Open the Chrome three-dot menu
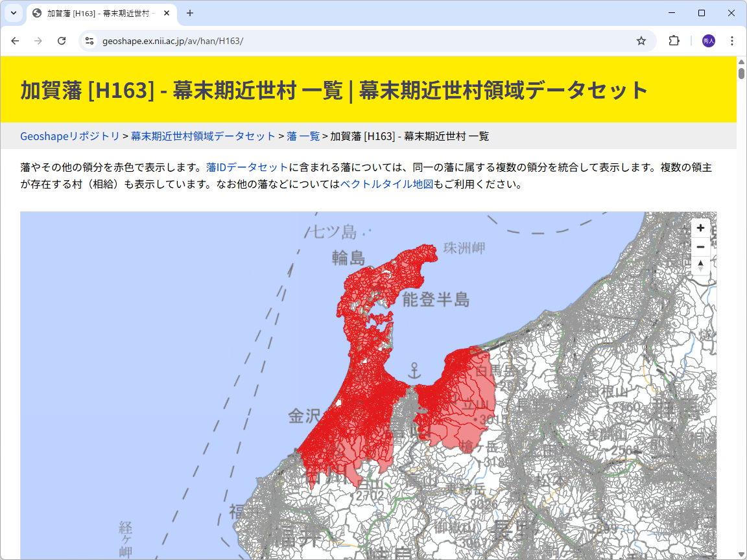Viewport: 747px width, 560px height. (x=732, y=40)
